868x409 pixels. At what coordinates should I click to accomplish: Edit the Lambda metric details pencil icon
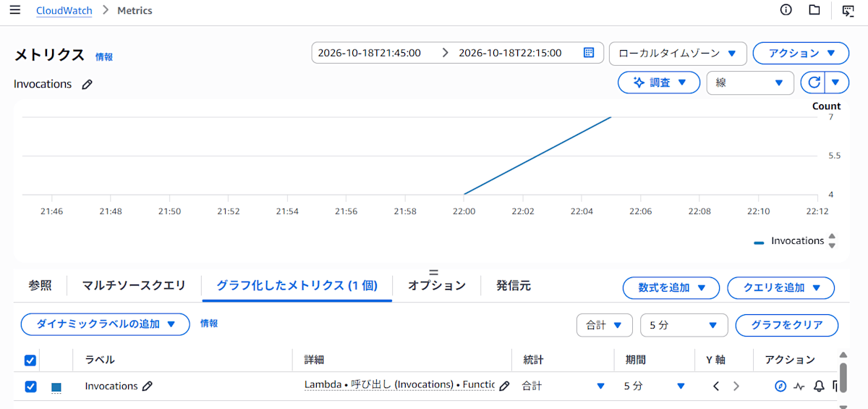tap(505, 386)
